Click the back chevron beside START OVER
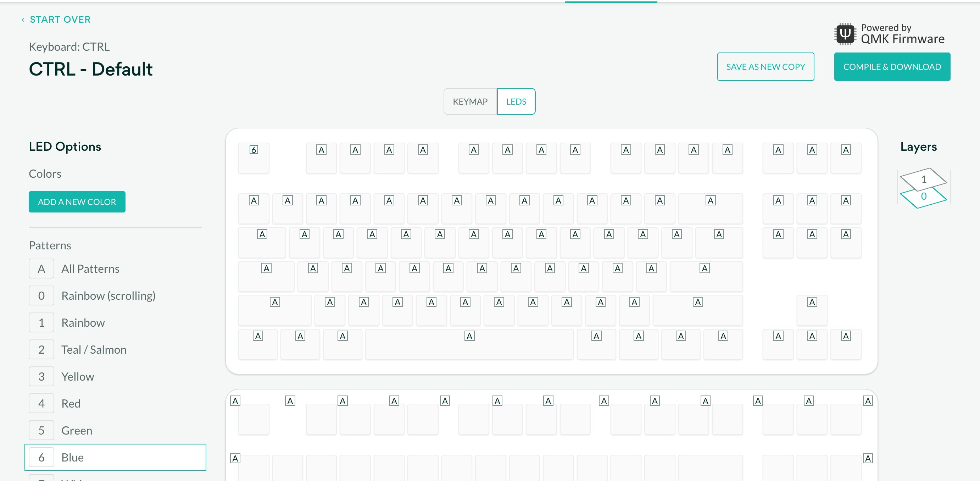The height and width of the screenshot is (481, 980). tap(23, 20)
